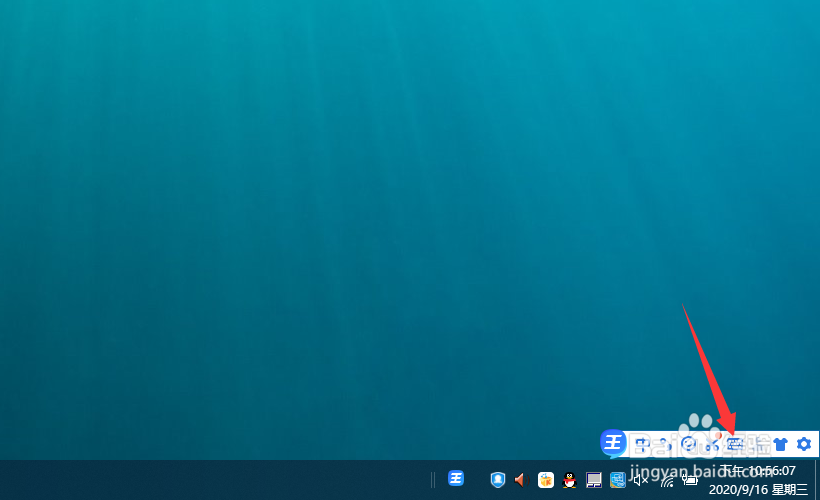820x500 pixels.
Task: Click the muted system volume icon
Action: 641,480
